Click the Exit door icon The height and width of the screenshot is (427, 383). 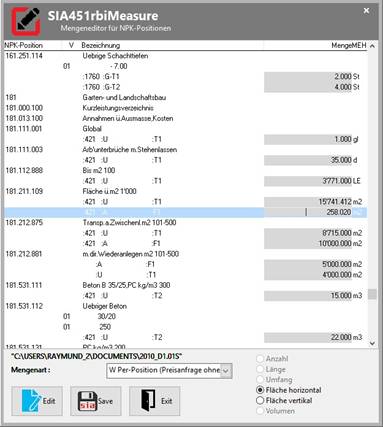pyautogui.click(x=148, y=401)
